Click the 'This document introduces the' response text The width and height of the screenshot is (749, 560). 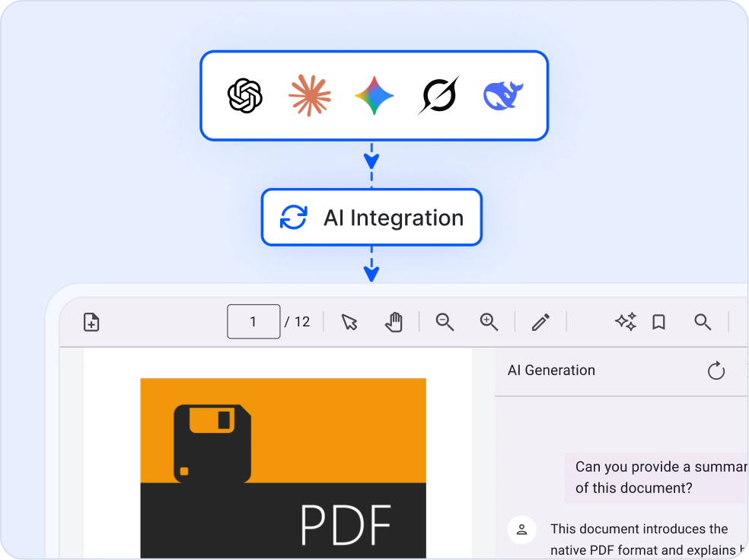coord(639,529)
